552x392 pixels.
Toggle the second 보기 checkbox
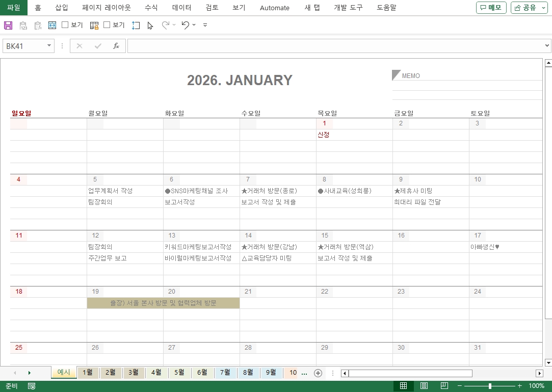107,25
